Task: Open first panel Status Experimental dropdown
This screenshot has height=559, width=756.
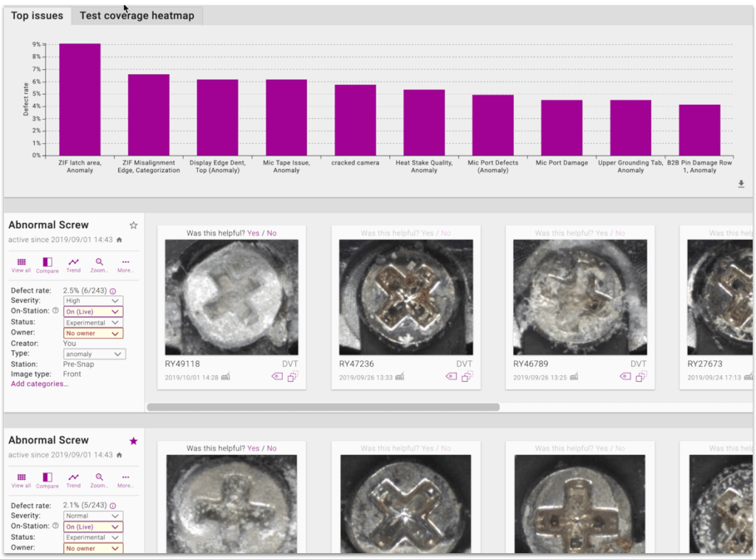Action: (x=93, y=323)
